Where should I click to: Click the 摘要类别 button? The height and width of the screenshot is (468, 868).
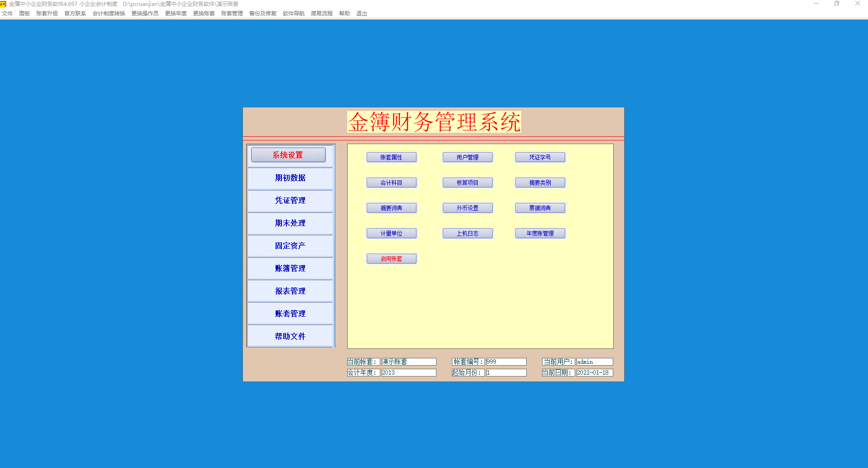click(x=540, y=183)
